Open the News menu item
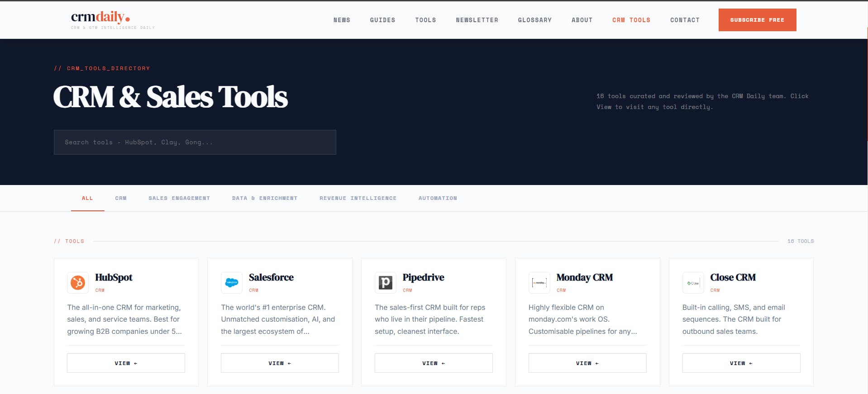868x394 pixels. (x=342, y=20)
